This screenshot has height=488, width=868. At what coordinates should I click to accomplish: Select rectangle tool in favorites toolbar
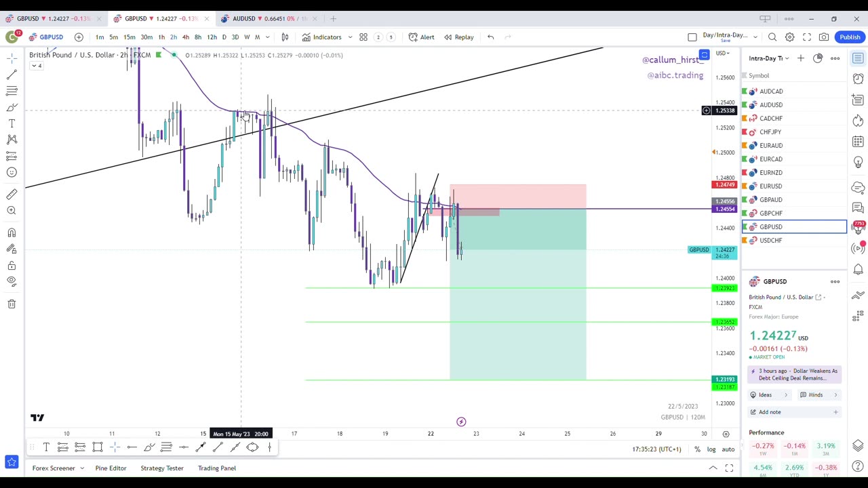98,447
